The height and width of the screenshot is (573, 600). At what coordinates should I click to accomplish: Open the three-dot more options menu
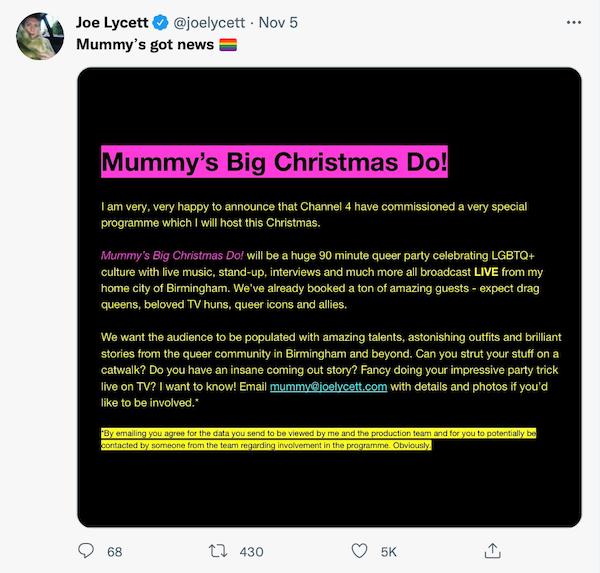point(574,23)
